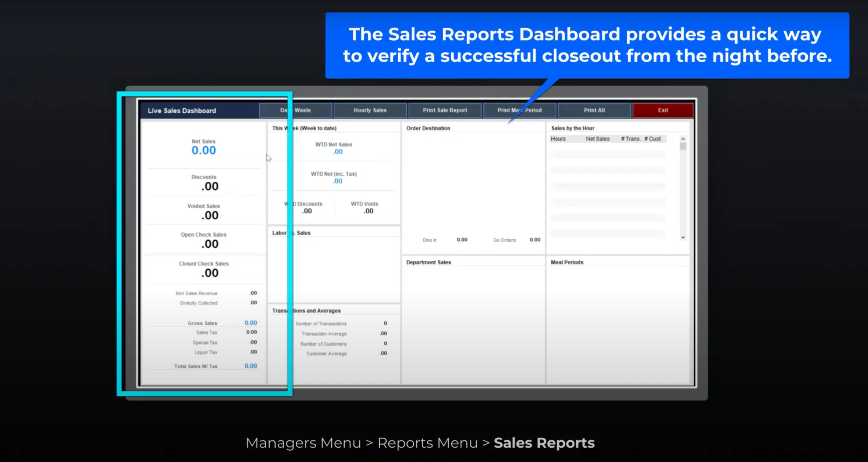The image size is (868, 462).
Task: Click Print Sale Report
Action: (x=445, y=110)
